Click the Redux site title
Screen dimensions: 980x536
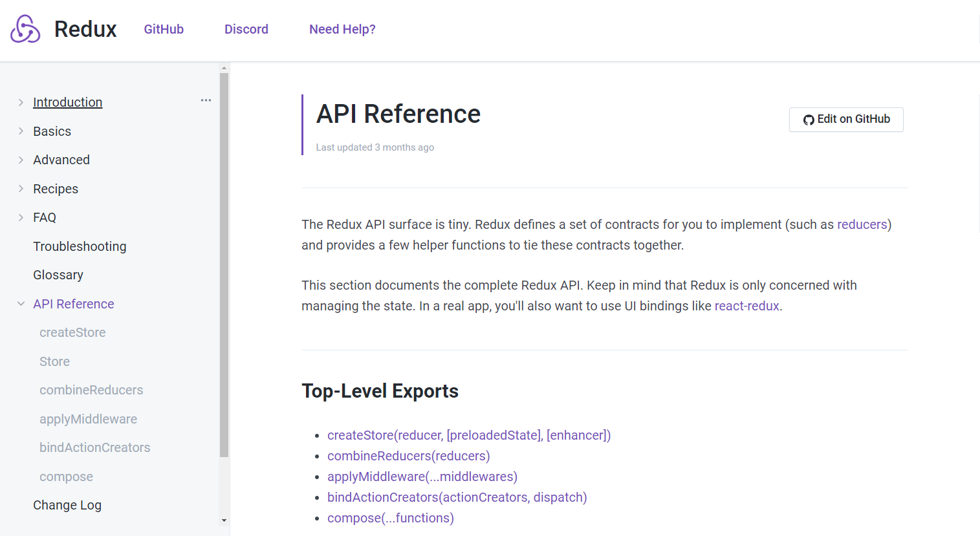coord(85,29)
